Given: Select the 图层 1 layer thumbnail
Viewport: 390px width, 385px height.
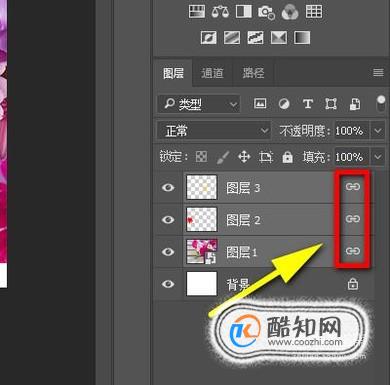Looking at the screenshot, I should coord(202,251).
